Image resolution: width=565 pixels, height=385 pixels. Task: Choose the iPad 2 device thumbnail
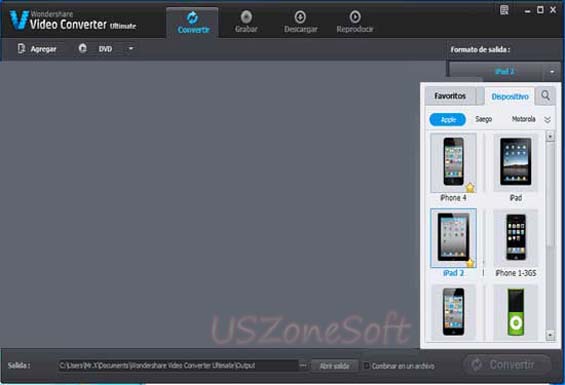[453, 238]
